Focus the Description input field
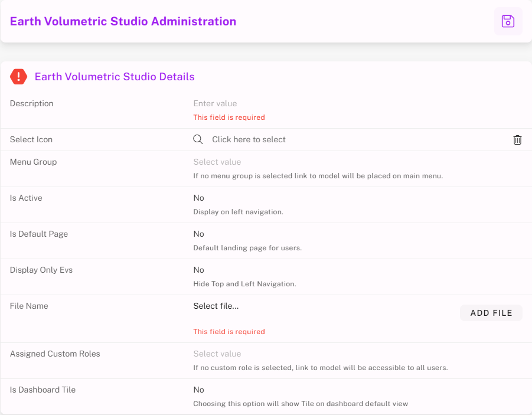Viewport: 532px width, 415px height. [x=216, y=103]
